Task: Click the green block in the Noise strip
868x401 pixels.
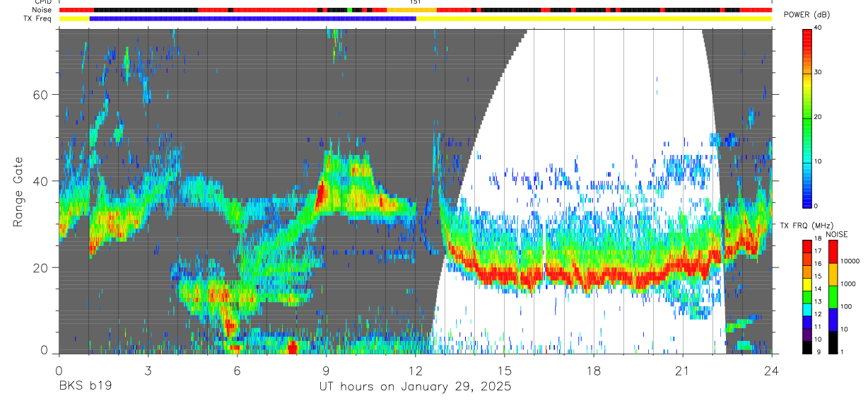Action: click(350, 10)
